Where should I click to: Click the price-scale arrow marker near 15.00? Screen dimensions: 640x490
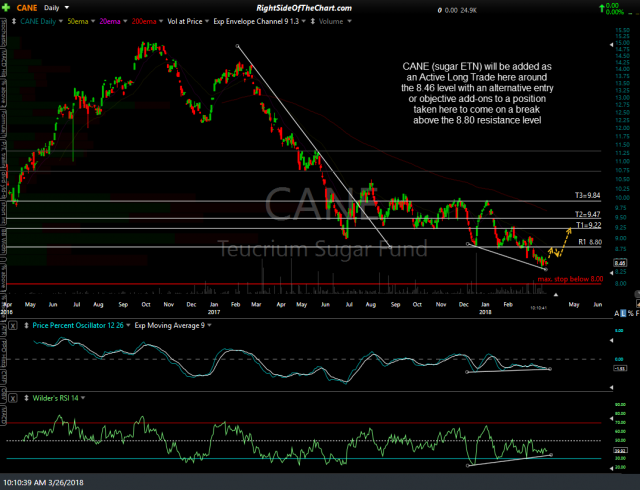coord(611,45)
